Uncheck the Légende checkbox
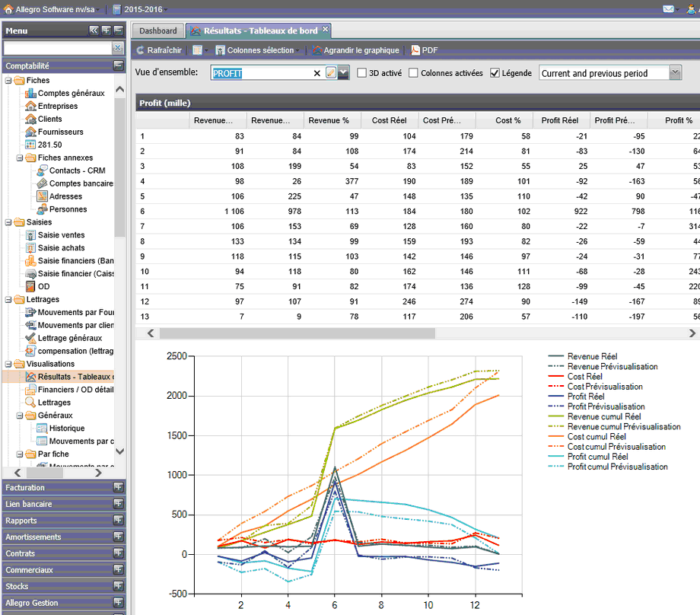The width and height of the screenshot is (700, 615). (x=495, y=73)
